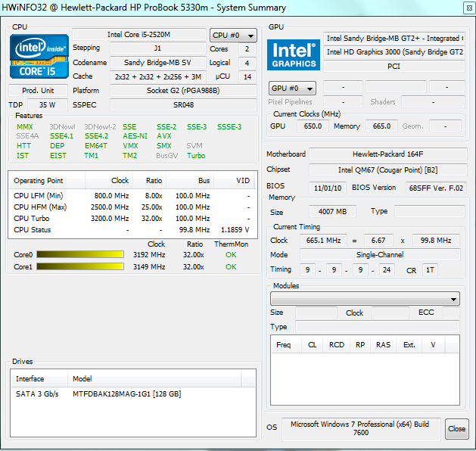This screenshot has width=476, height=451.
Task: Select the CPU Turbo row
Action: pyautogui.click(x=132, y=218)
